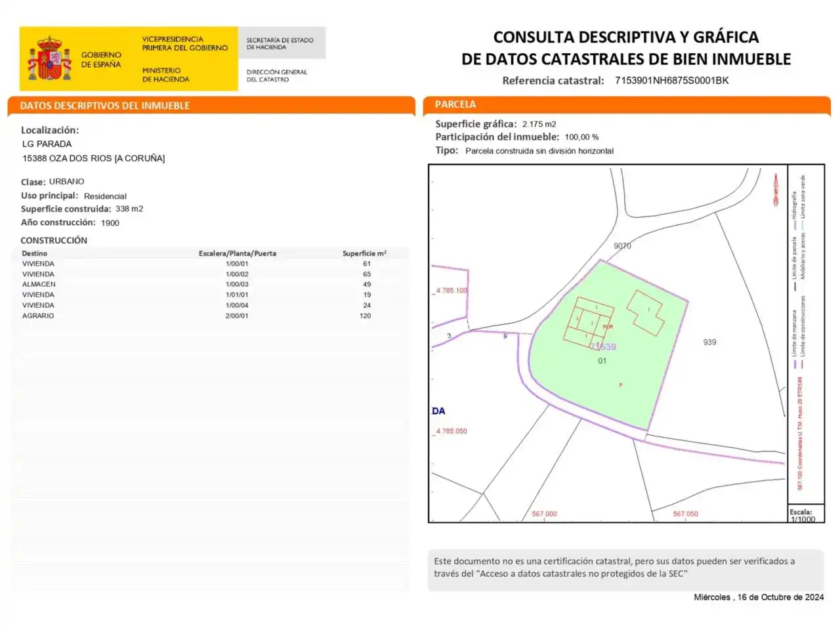Viewport: 840px width, 630px height.
Task: Click 'VICEPRESIDENCIA PRIMERA DEL GOBIERNO' text
Action: click(185, 43)
